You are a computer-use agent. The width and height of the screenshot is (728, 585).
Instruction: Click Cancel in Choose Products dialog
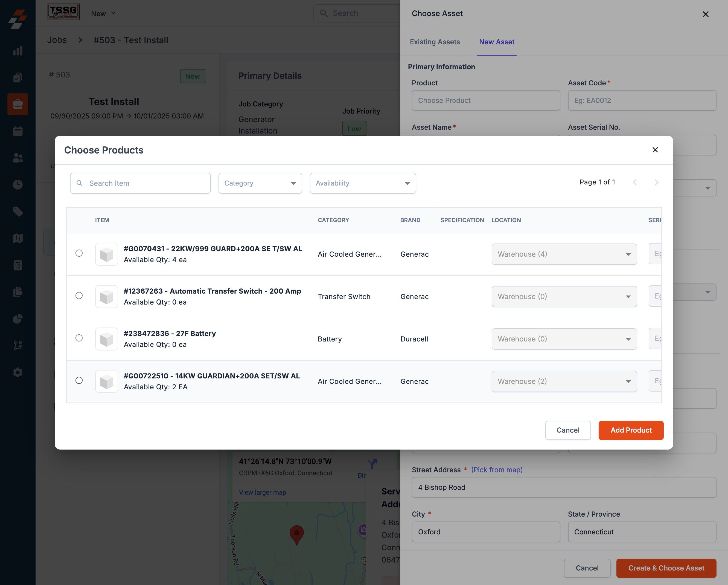pos(568,430)
